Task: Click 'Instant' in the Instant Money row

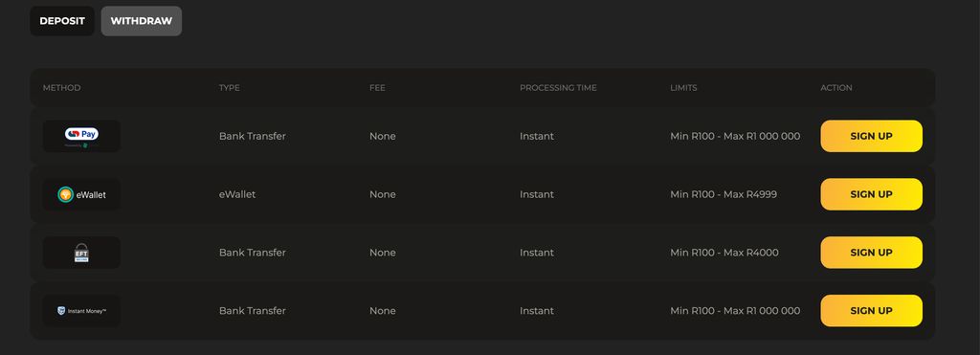Action: 537,311
